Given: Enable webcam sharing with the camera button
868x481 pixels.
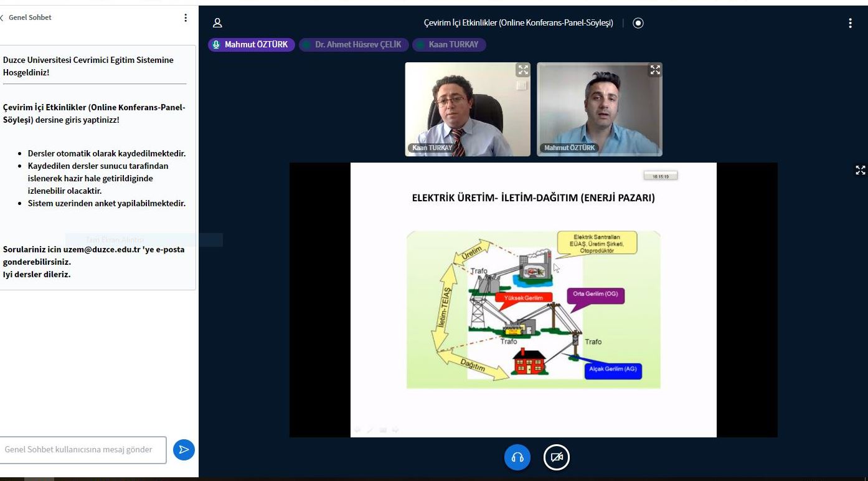Looking at the screenshot, I should click(557, 457).
